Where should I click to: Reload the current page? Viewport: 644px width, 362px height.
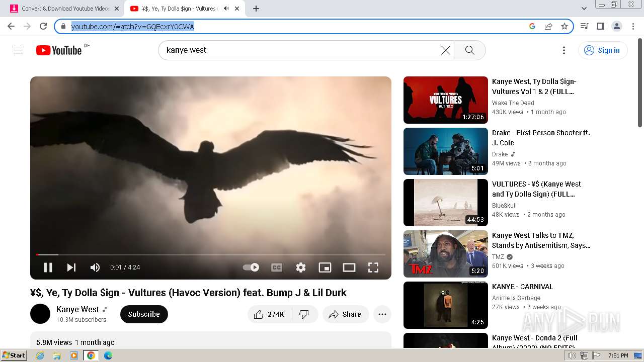(x=43, y=26)
